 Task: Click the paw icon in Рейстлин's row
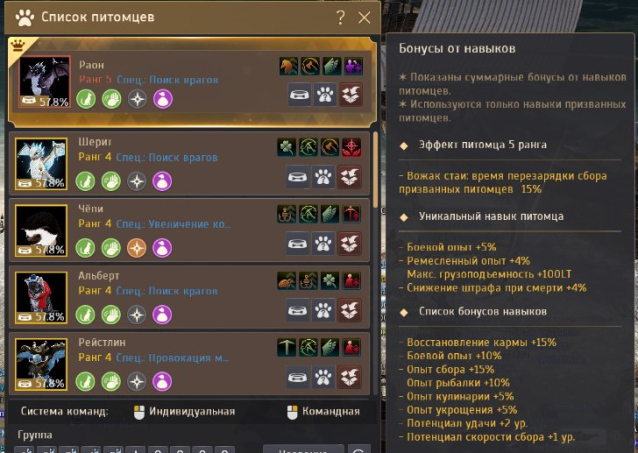pyautogui.click(x=323, y=377)
